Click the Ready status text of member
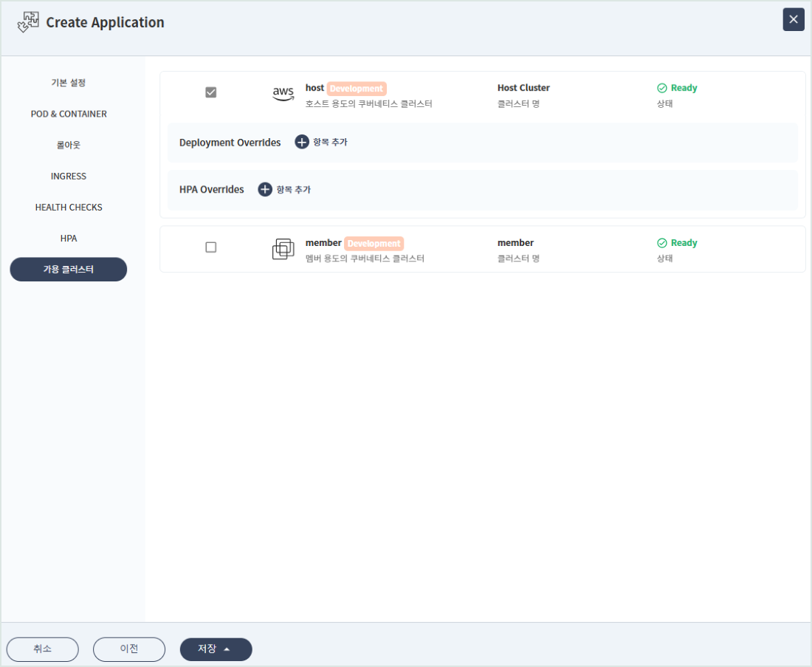812x667 pixels. click(x=684, y=243)
